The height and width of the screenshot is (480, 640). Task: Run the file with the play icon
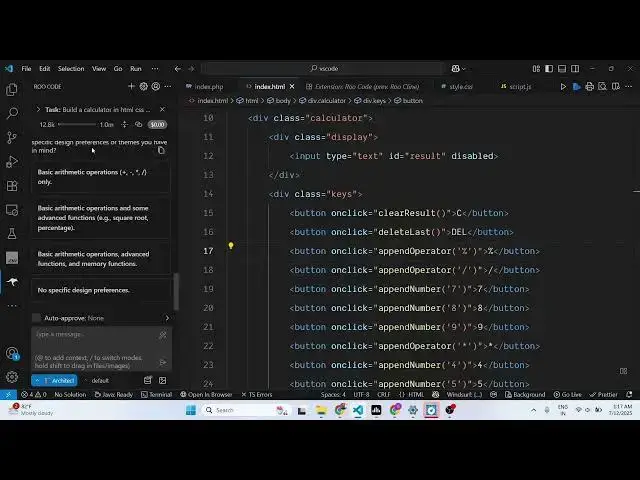pyautogui.click(x=563, y=87)
